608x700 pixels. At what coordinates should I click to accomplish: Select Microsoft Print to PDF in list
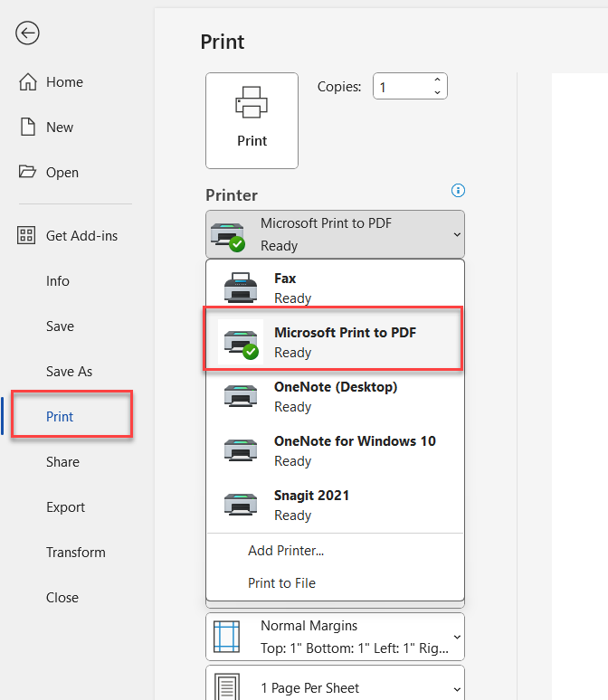333,338
